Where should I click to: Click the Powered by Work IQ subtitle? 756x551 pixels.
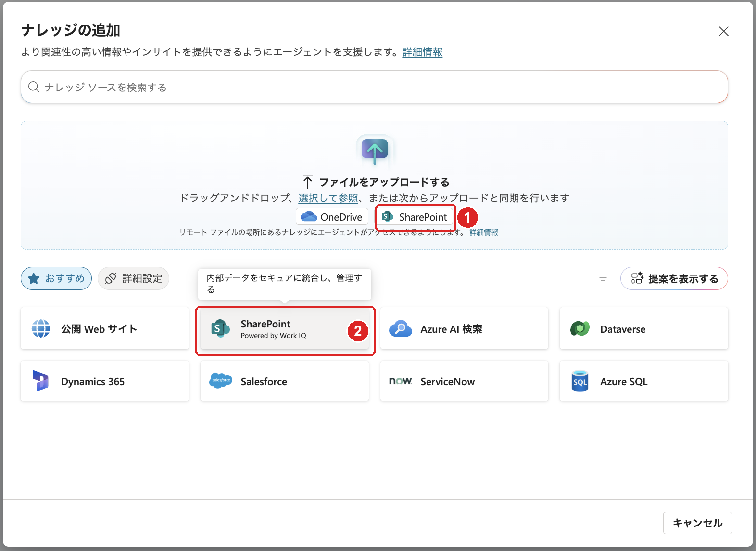tap(273, 336)
